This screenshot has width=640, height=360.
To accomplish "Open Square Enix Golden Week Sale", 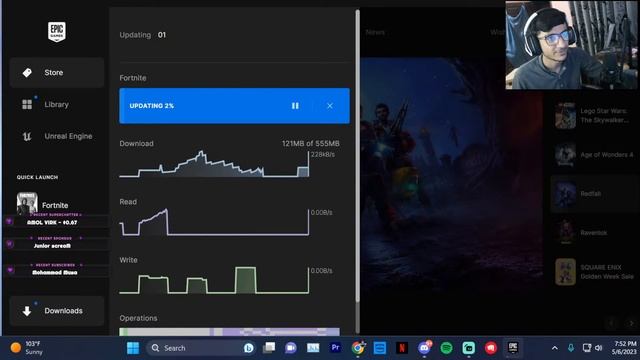I will tap(593, 272).
